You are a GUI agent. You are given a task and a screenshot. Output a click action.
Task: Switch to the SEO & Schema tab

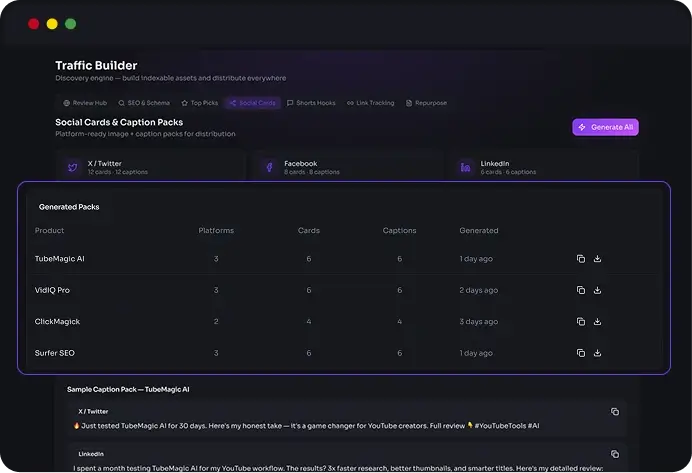144,103
